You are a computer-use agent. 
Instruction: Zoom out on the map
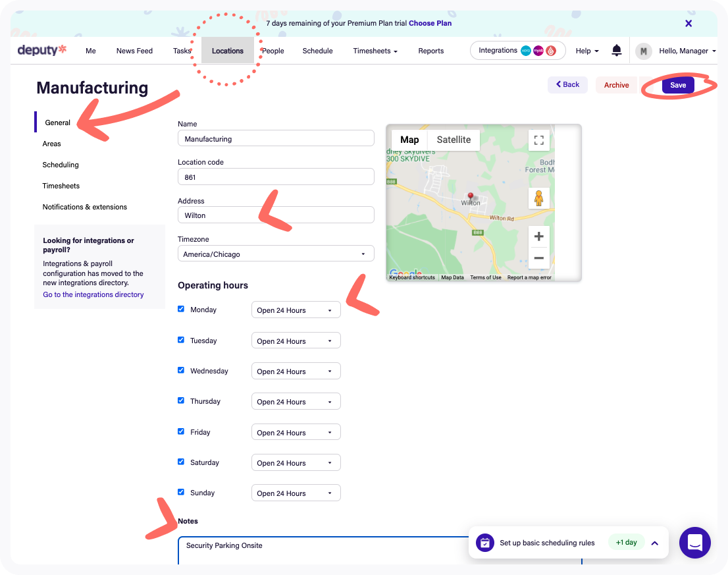(538, 258)
